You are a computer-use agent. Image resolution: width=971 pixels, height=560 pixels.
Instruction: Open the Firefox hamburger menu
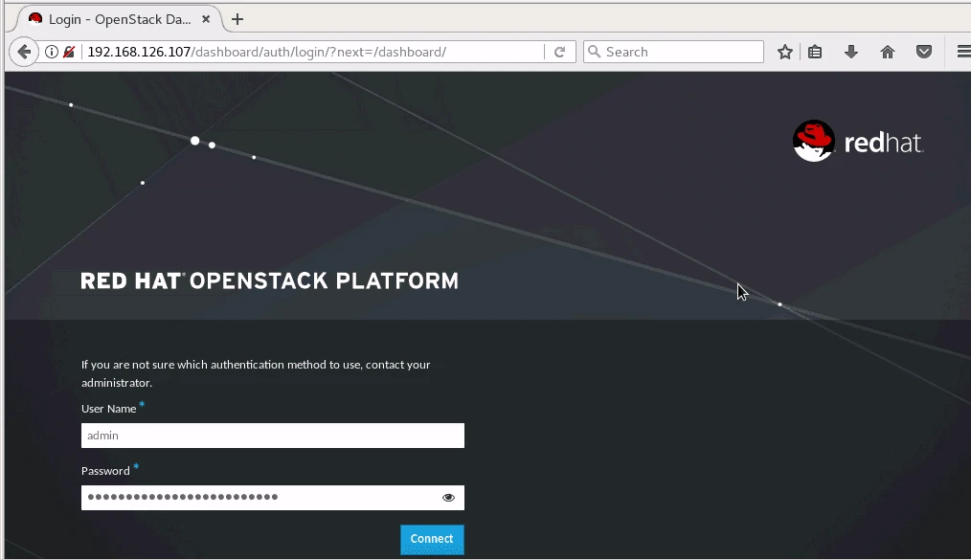pos(962,52)
